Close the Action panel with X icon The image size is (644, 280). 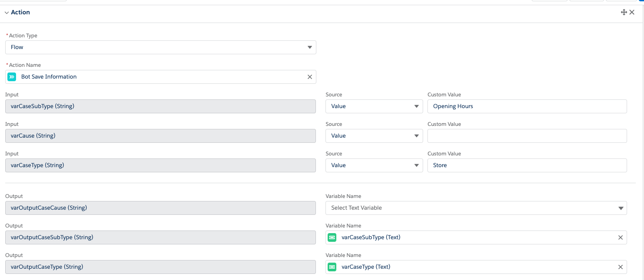[x=632, y=12]
